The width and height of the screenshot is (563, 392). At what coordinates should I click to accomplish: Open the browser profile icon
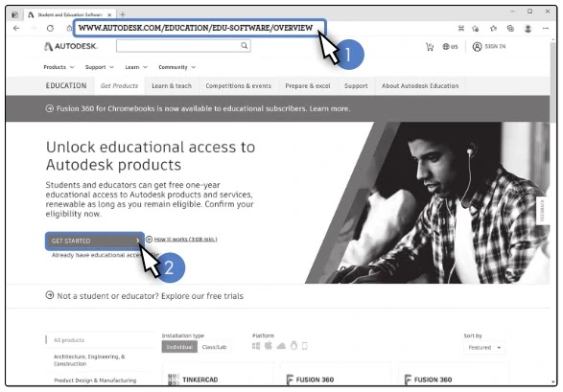point(528,29)
